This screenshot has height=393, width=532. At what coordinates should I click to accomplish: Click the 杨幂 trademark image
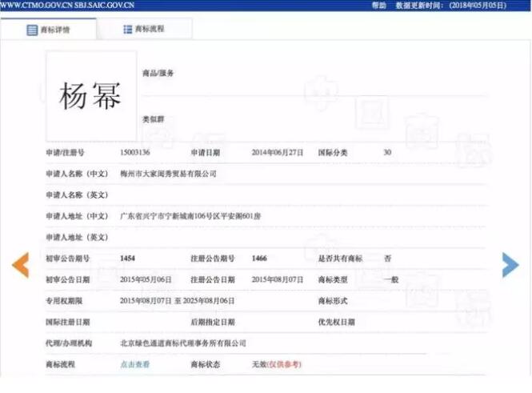click(x=91, y=96)
